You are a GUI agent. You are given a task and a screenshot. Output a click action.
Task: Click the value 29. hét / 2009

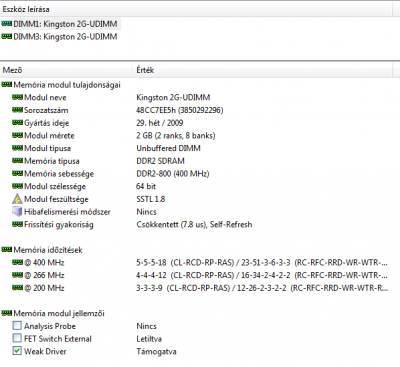point(160,123)
